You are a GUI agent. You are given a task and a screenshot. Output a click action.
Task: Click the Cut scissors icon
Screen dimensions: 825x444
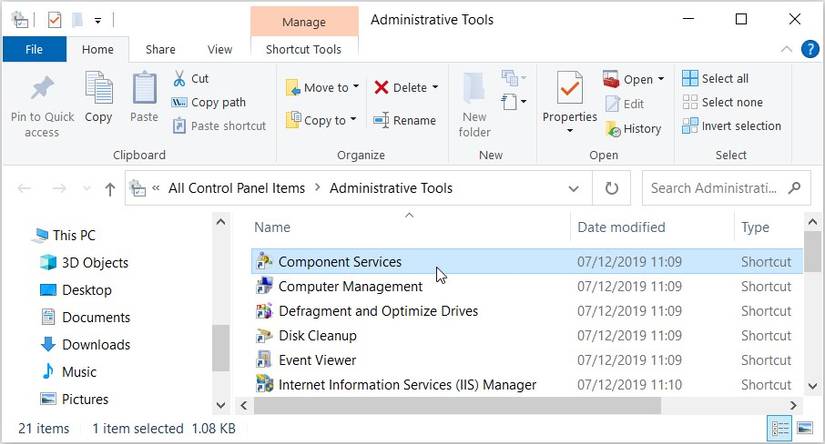pyautogui.click(x=179, y=78)
